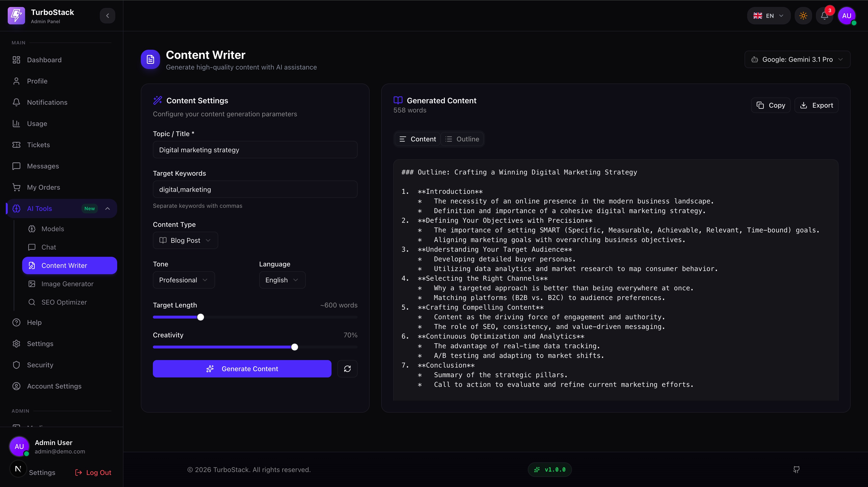Image resolution: width=868 pixels, height=487 pixels.
Task: Toggle the light/dark theme sun icon
Action: click(803, 16)
